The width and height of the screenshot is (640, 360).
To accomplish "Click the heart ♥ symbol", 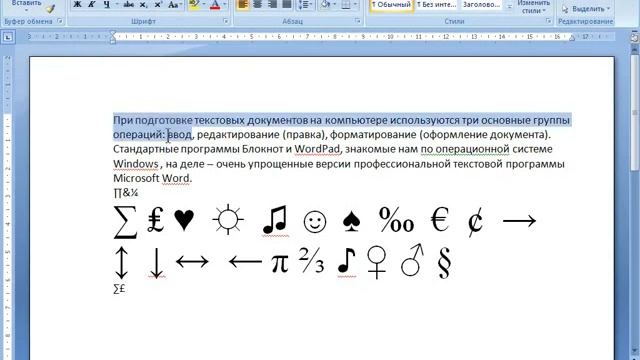I will (x=184, y=220).
